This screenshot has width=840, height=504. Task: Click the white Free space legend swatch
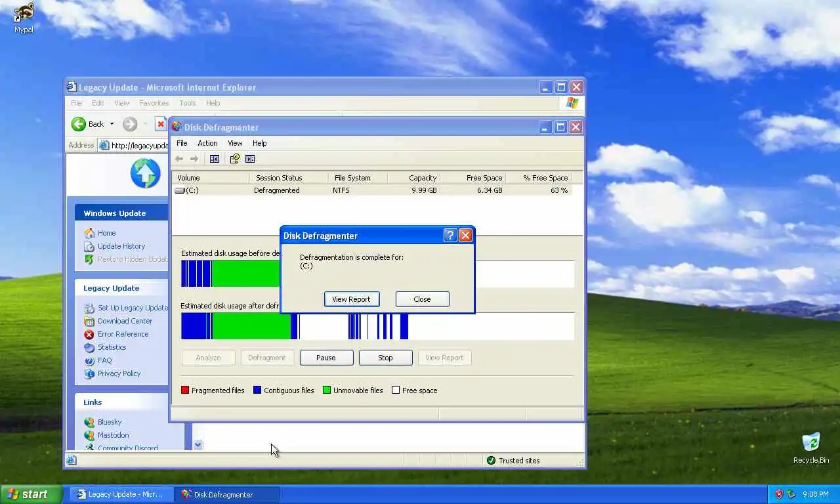pos(396,390)
